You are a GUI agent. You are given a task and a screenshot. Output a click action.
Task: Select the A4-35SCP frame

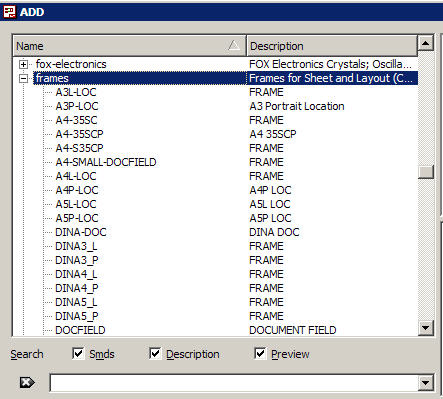(79, 134)
